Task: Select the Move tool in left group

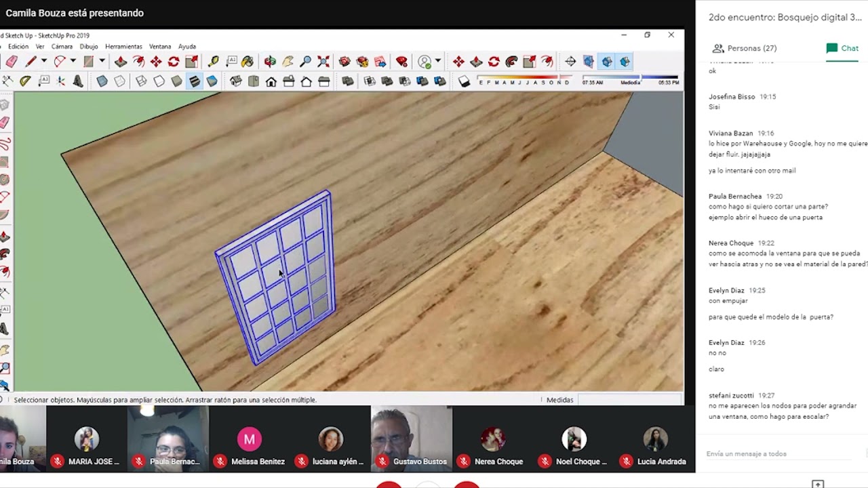Action: tap(156, 62)
